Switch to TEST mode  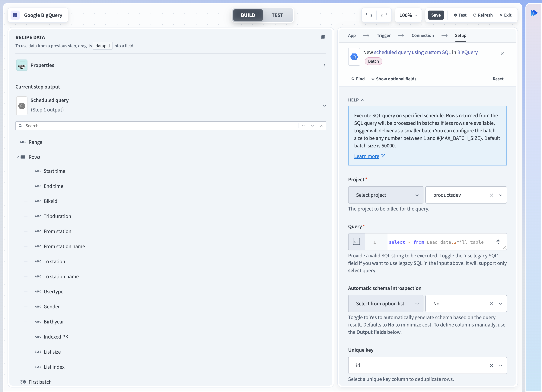coord(277,15)
